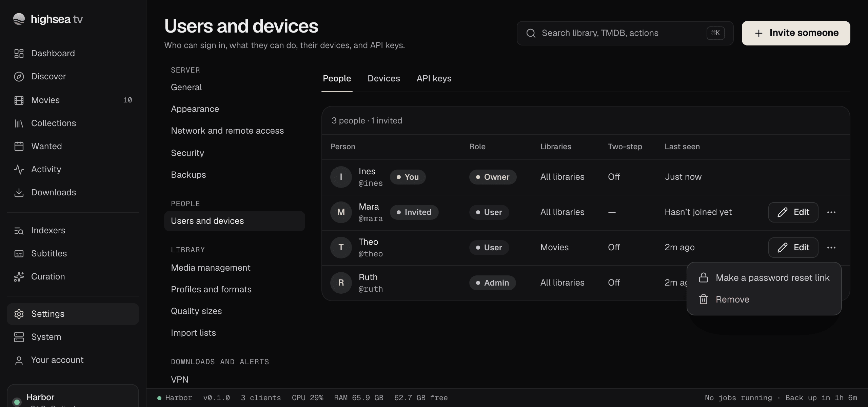Switch to the API keys tab
This screenshot has width=868, height=407.
click(x=434, y=79)
